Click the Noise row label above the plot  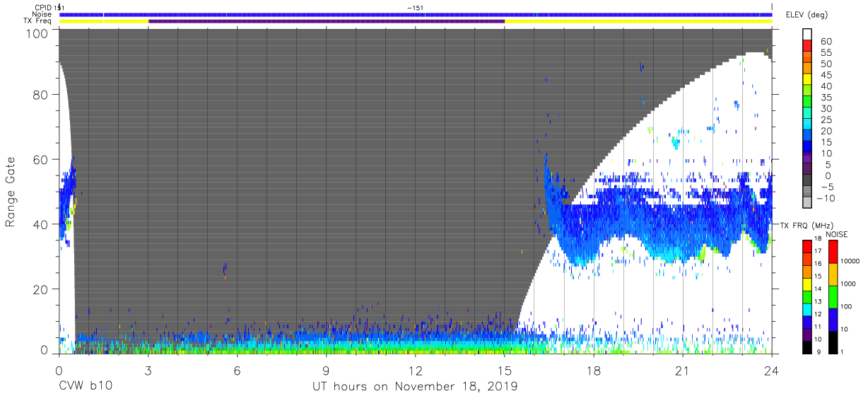coord(42,14)
